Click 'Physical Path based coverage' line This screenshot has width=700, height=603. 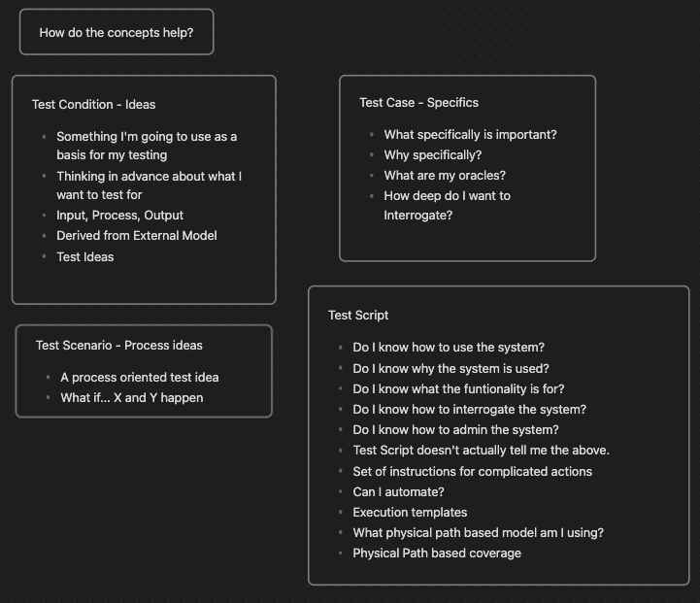click(x=437, y=553)
